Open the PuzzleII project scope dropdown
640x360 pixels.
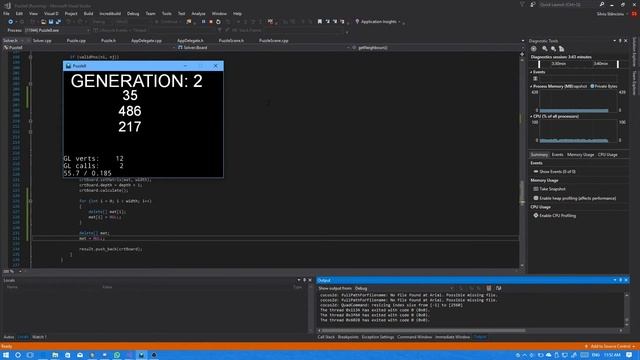tap(89, 48)
